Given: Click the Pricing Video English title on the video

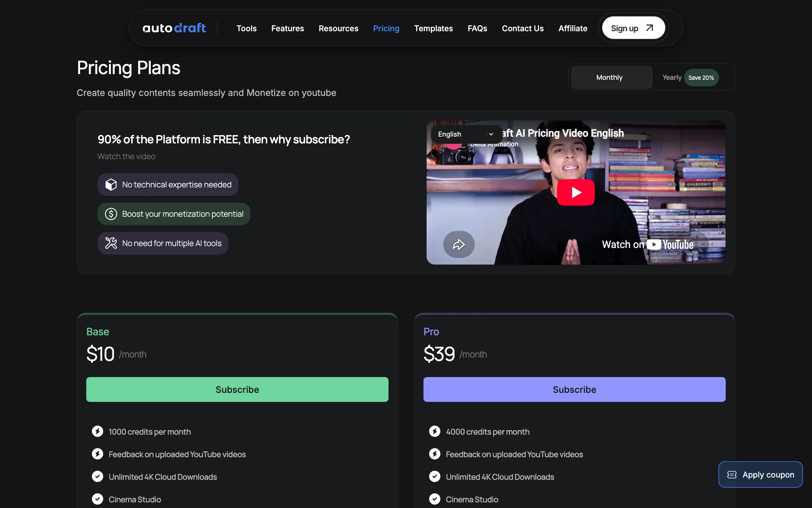Looking at the screenshot, I should [563, 133].
